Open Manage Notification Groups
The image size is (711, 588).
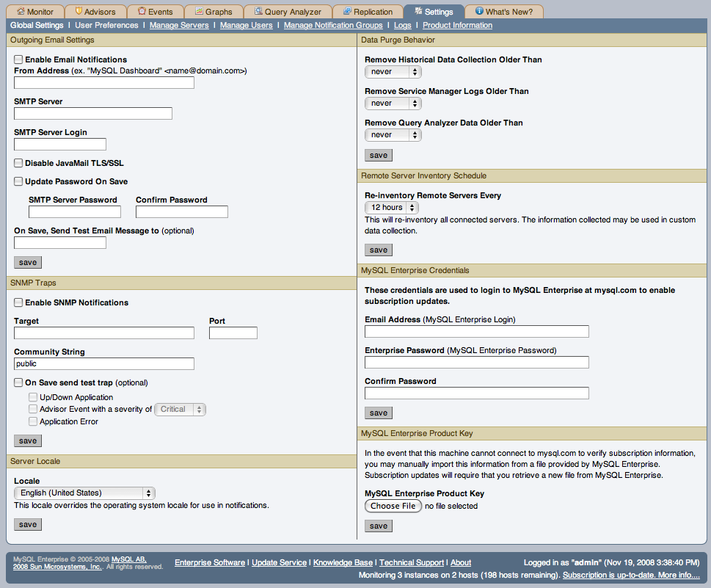[x=333, y=24]
